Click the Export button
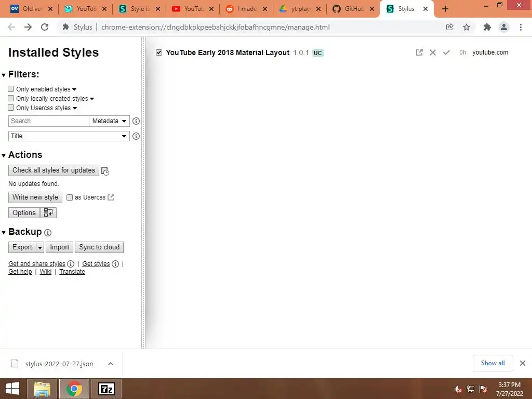Screen dimensions: 532x399 click(x=22, y=247)
